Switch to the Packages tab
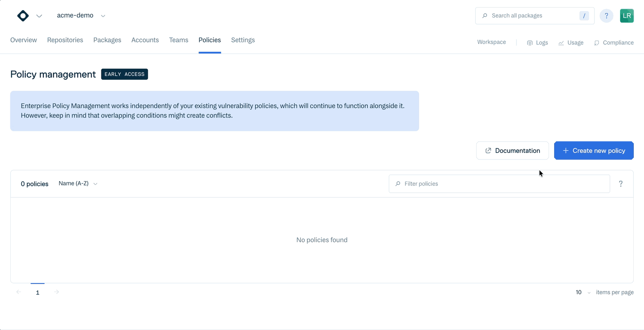The width and height of the screenshot is (644, 330). point(107,40)
